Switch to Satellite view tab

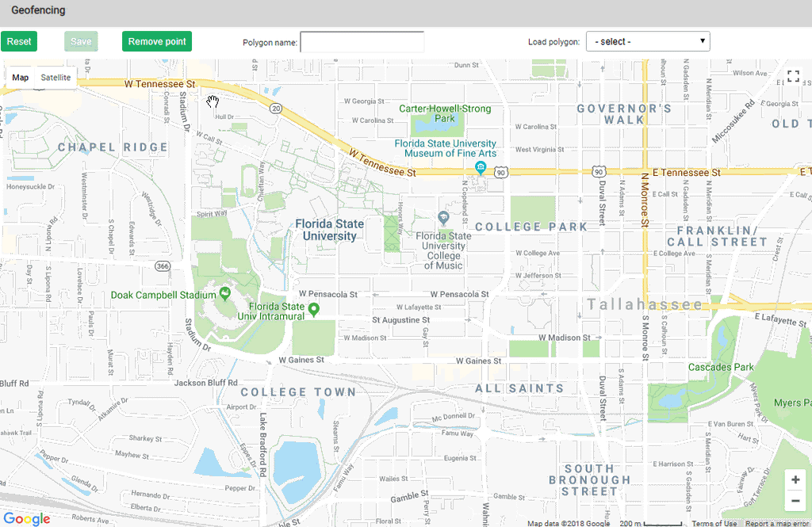(x=56, y=78)
